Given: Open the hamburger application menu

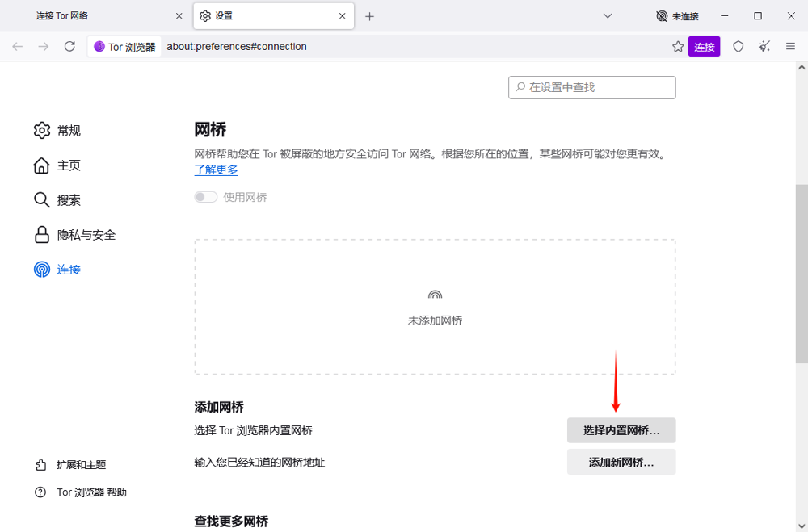Looking at the screenshot, I should (x=791, y=47).
